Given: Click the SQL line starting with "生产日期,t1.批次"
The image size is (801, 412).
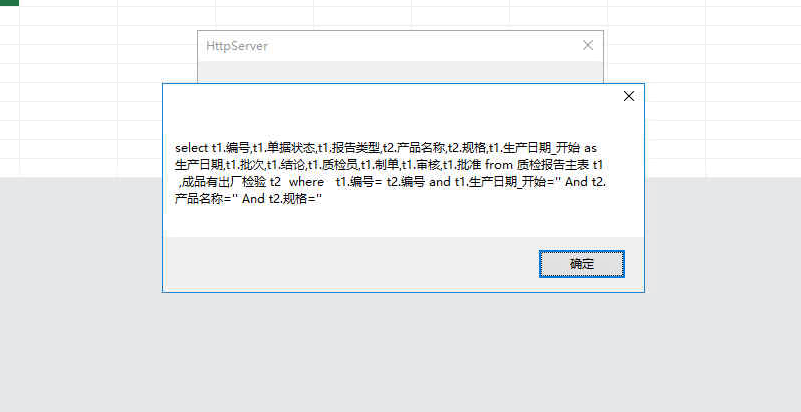Looking at the screenshot, I should pos(389,165).
